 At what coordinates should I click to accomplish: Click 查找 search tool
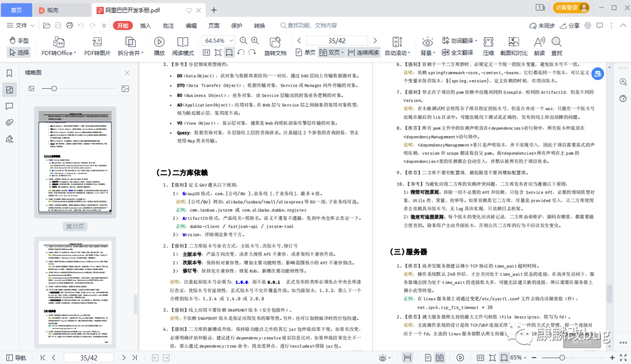[557, 46]
